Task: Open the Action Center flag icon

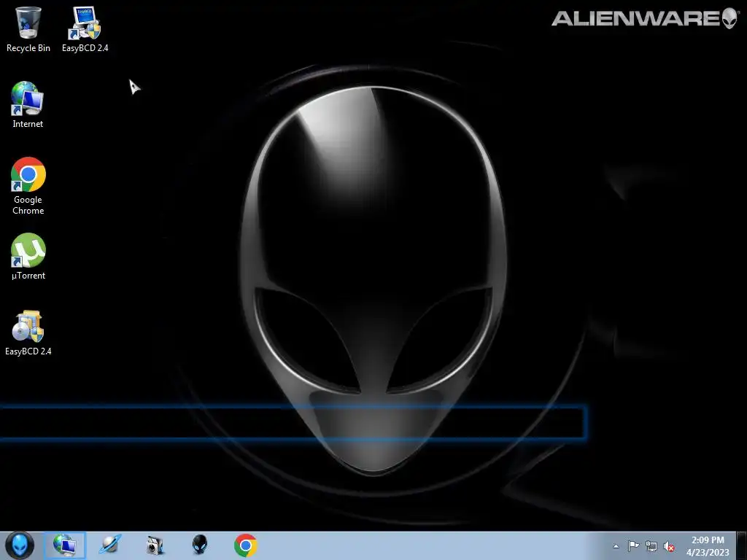Action: coord(633,546)
